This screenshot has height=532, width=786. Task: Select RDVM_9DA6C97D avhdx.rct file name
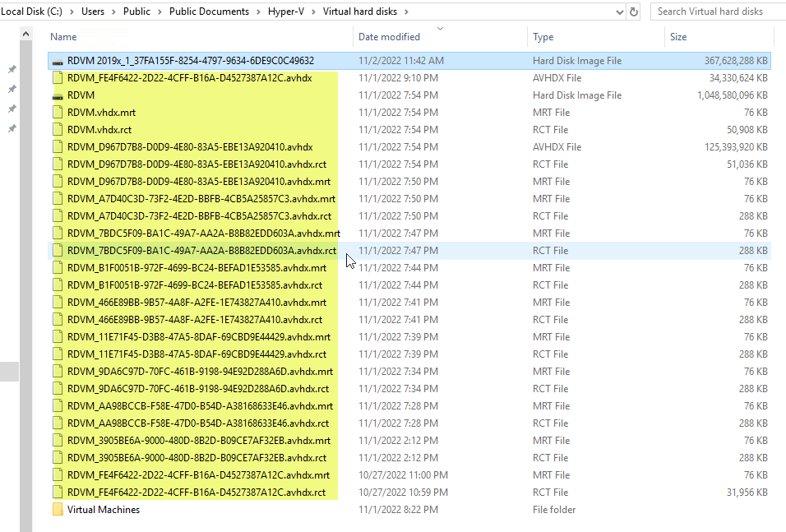pos(198,389)
